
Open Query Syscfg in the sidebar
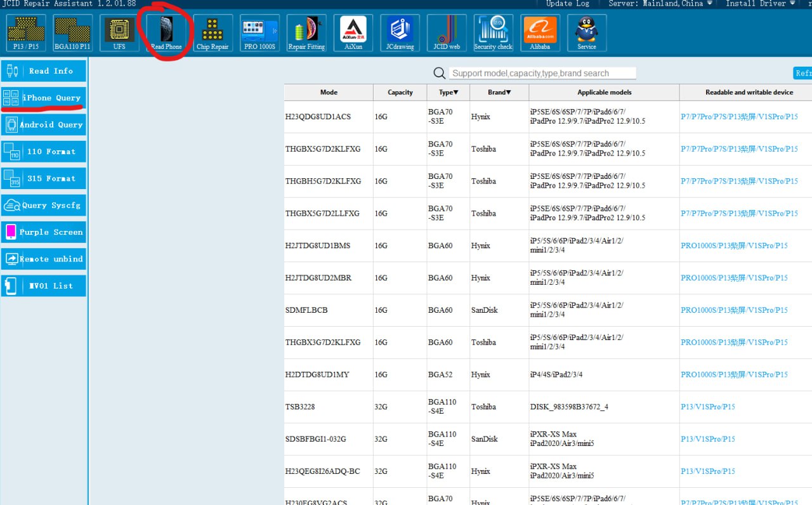point(44,206)
